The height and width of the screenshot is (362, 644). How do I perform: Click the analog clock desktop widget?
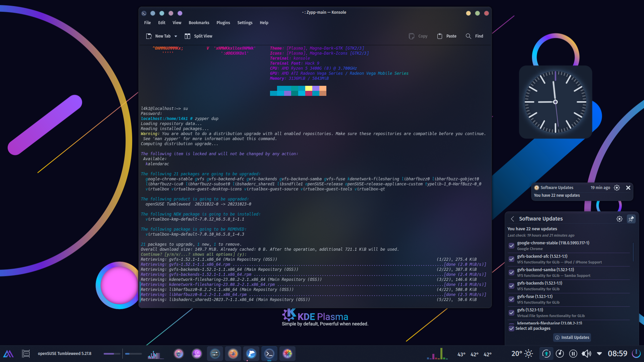(x=555, y=102)
